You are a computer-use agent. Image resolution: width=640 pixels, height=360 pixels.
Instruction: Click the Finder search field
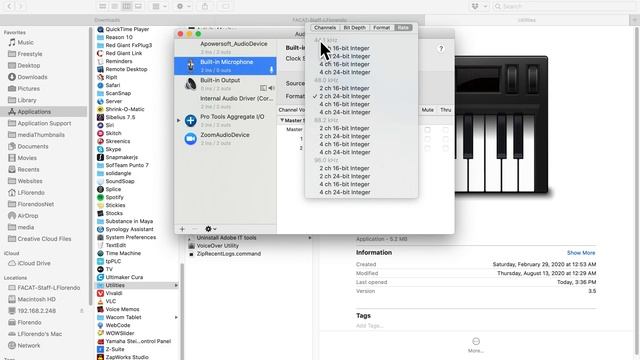[565, 6]
